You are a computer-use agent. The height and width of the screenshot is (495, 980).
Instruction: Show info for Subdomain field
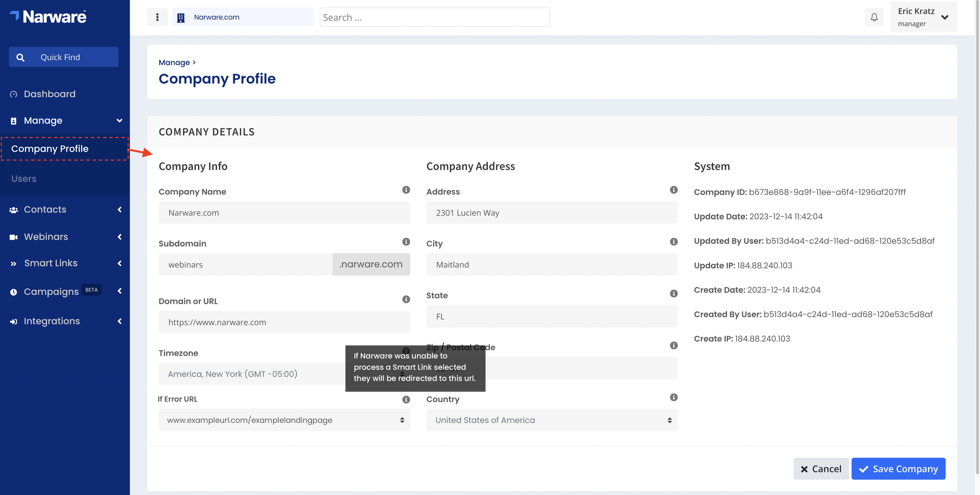[406, 241]
